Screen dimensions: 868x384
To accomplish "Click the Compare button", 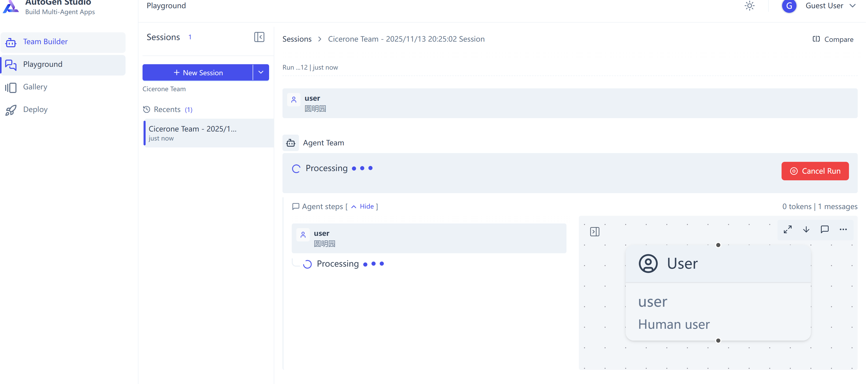I will [x=833, y=39].
